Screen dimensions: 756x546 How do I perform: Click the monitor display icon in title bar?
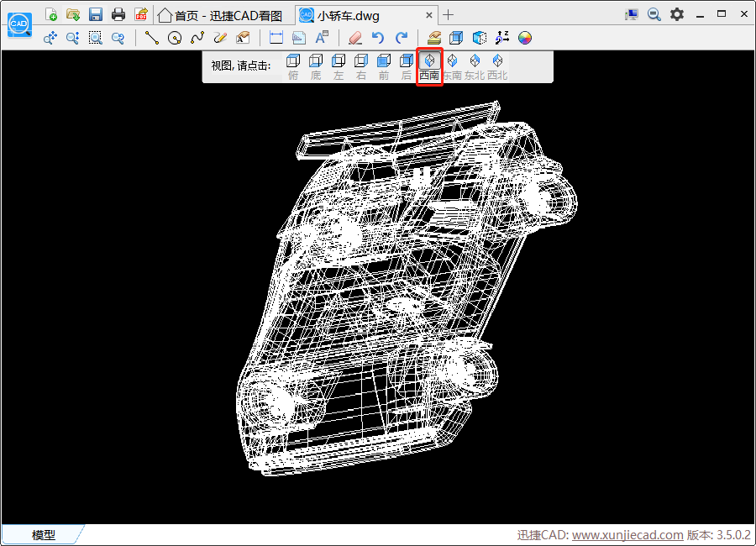coord(631,14)
